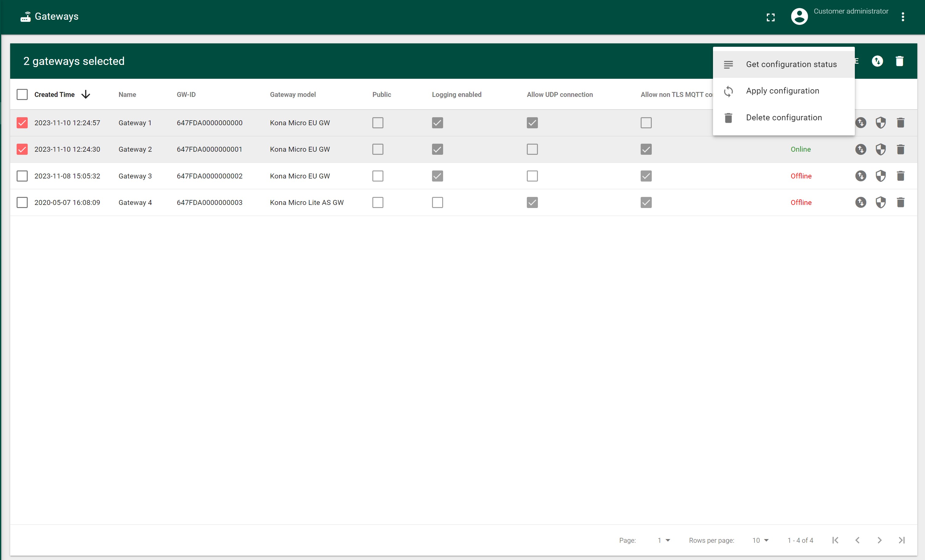
Task: Select Apply configuration from dropdown menu
Action: click(782, 90)
